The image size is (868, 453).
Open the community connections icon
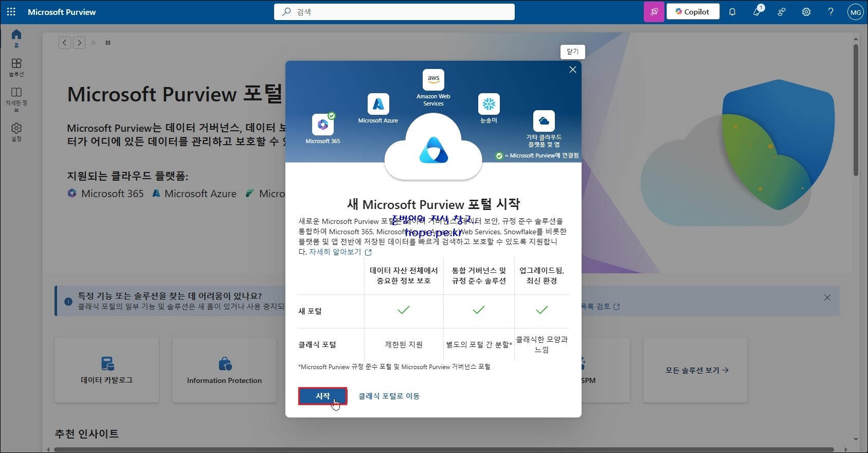point(782,12)
